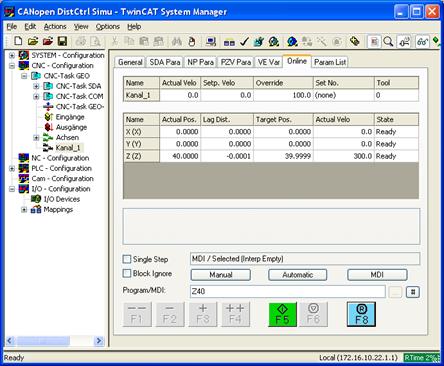The height and width of the screenshot is (366, 444).
Task: Expand the Mappings node
Action: (24, 210)
